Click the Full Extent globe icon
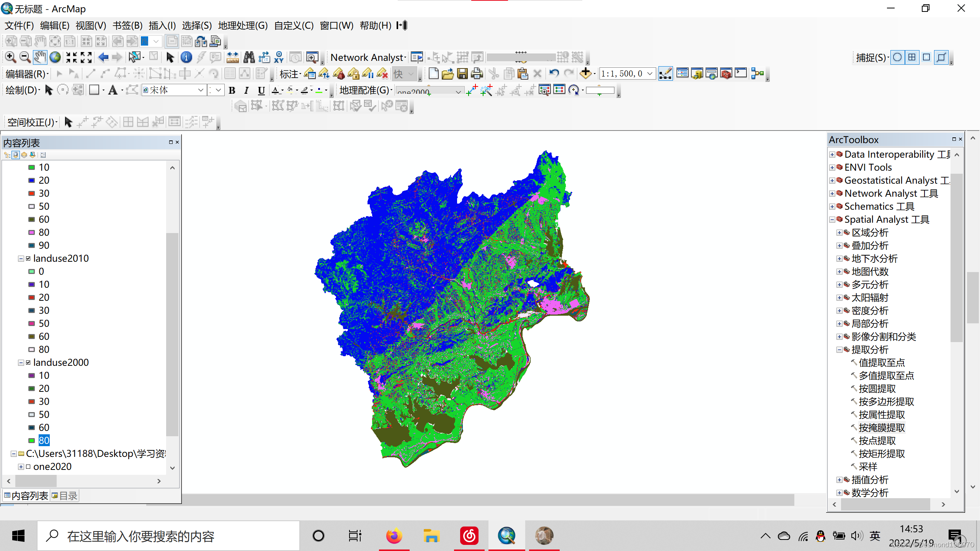 click(56, 57)
